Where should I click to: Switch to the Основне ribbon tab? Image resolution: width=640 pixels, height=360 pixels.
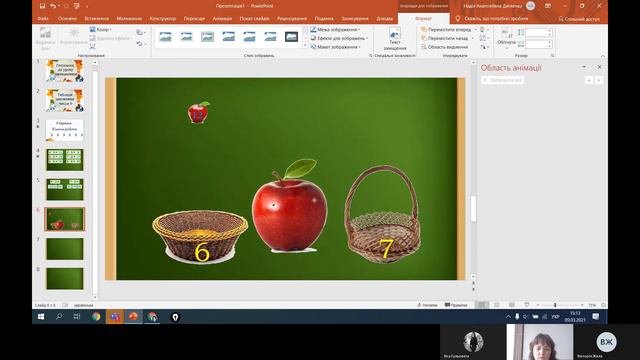click(67, 19)
